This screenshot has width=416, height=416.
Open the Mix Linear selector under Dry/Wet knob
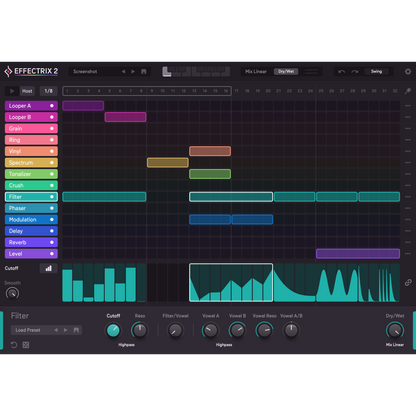click(x=395, y=345)
